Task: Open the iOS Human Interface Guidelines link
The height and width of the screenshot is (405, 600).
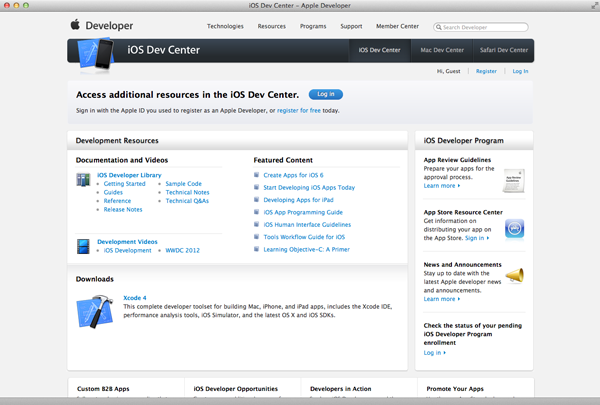Action: 307,224
